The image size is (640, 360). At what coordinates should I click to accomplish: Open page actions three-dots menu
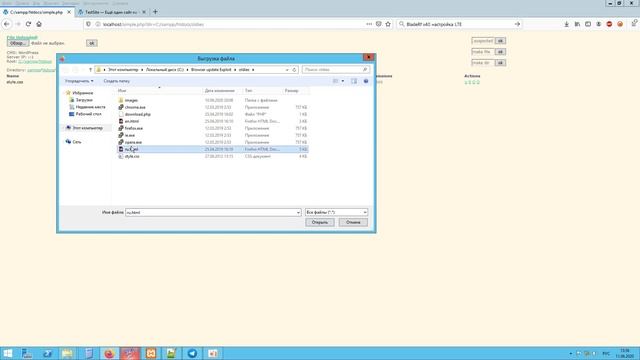pos(369,24)
